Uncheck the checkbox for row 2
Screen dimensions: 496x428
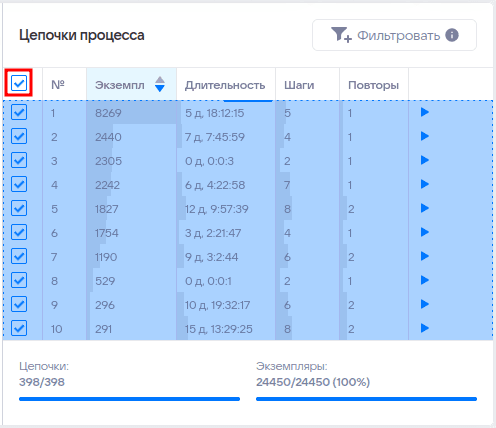coord(19,136)
